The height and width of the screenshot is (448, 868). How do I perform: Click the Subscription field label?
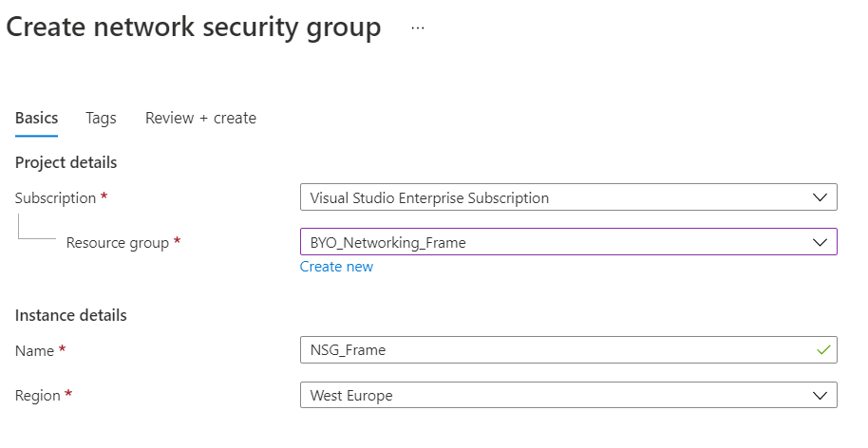pos(55,197)
